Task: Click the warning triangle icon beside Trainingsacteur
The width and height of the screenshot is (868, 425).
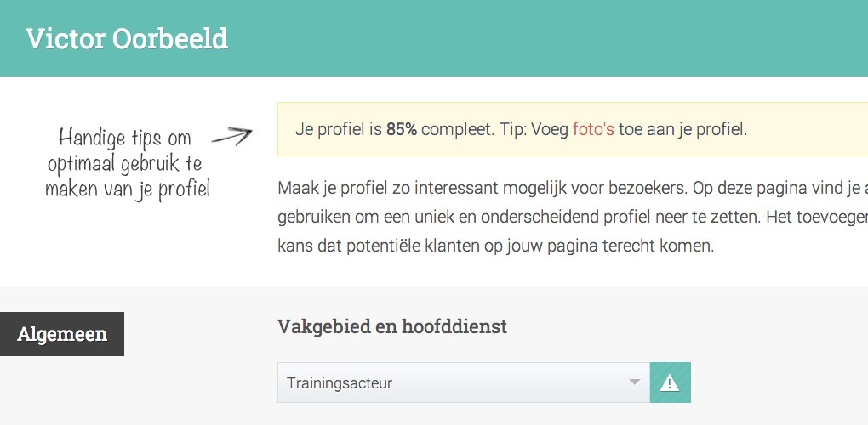Action: click(670, 382)
